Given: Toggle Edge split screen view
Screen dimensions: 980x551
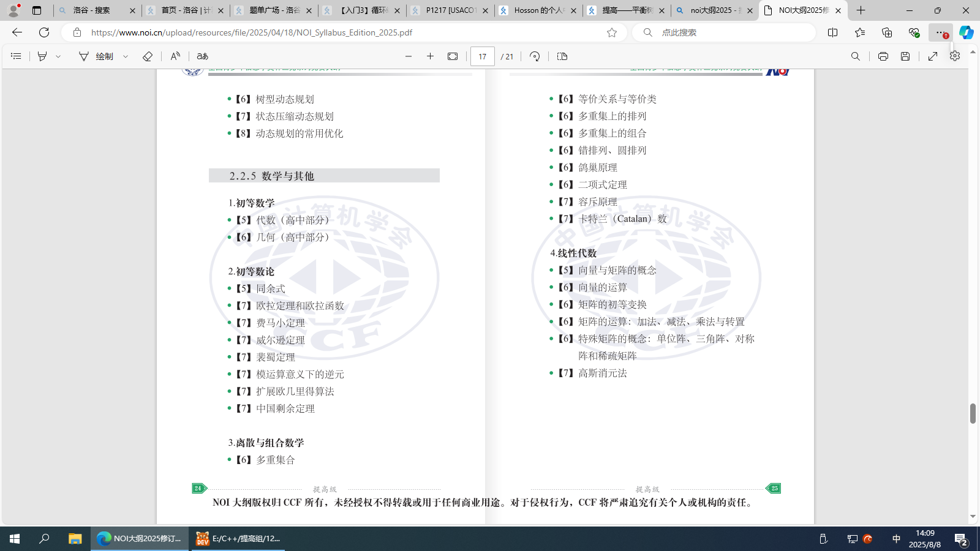Looking at the screenshot, I should coord(832,32).
